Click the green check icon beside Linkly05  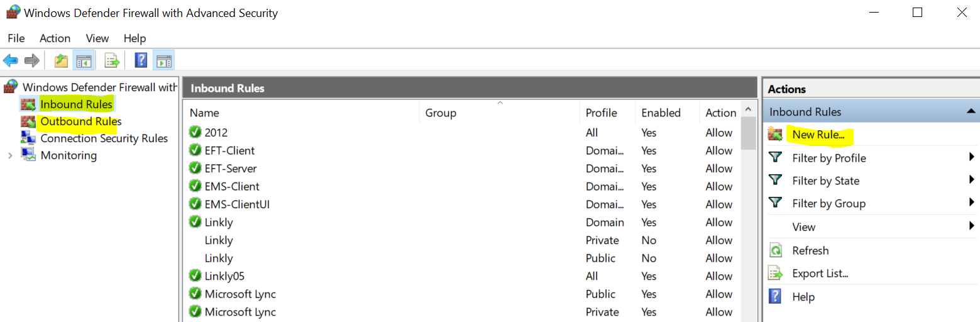[x=195, y=275]
